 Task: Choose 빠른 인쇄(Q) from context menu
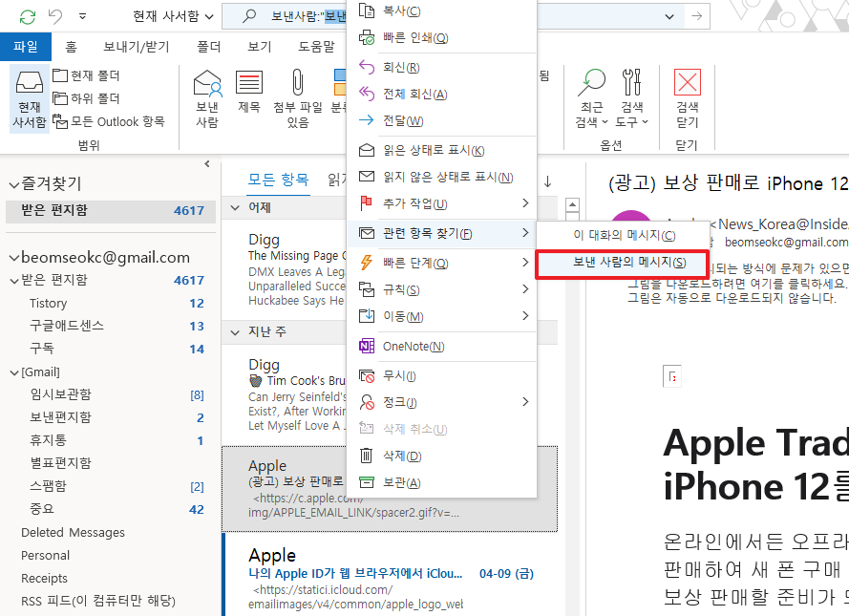(x=442, y=38)
